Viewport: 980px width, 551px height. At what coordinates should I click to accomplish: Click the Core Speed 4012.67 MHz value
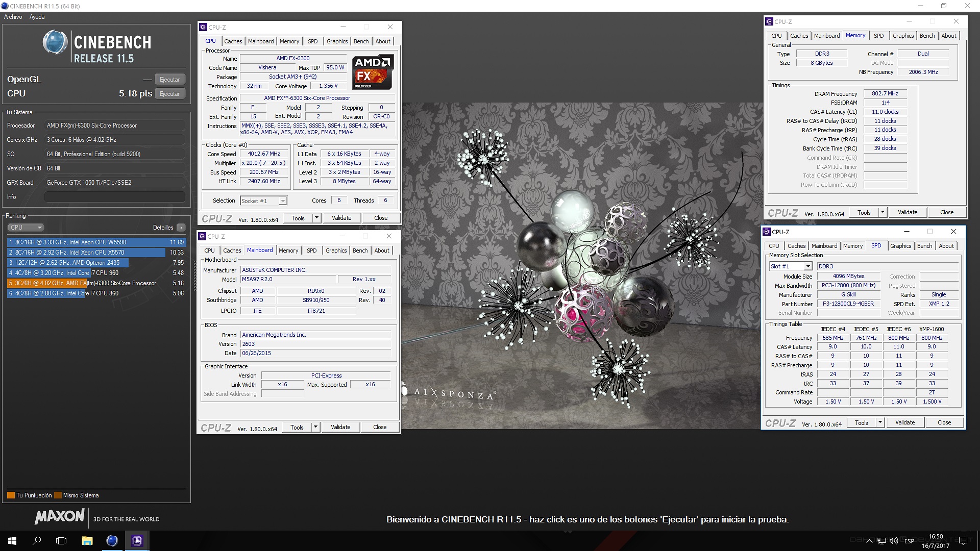click(x=264, y=154)
